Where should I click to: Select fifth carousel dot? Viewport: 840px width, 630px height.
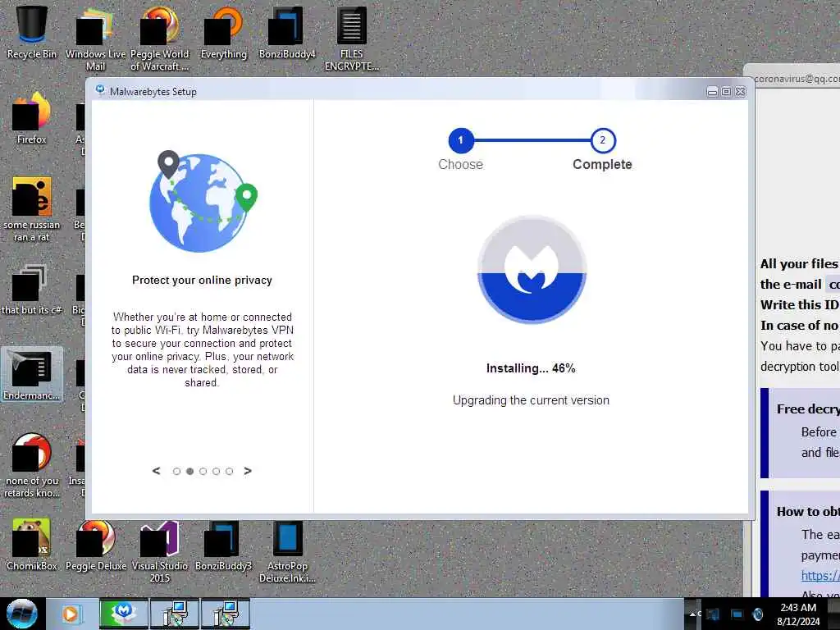coord(230,472)
